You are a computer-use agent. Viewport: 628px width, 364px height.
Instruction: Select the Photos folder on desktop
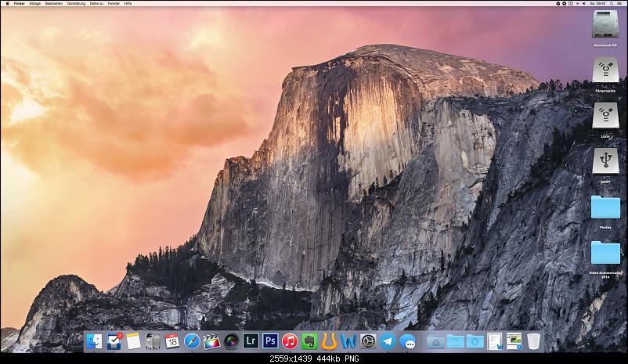coord(605,207)
